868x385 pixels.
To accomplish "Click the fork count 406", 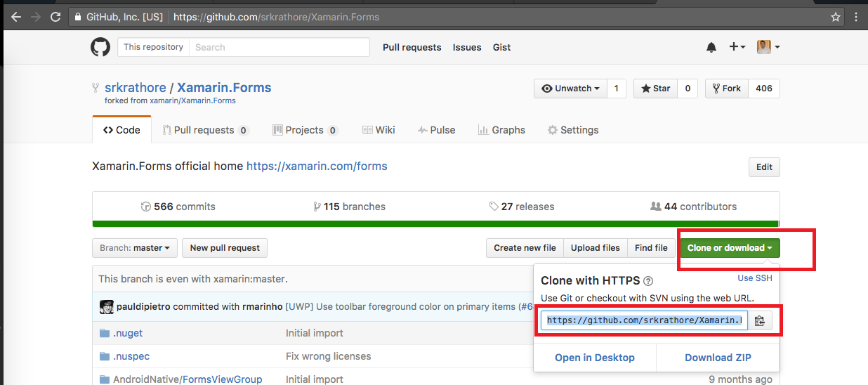I will coord(764,89).
